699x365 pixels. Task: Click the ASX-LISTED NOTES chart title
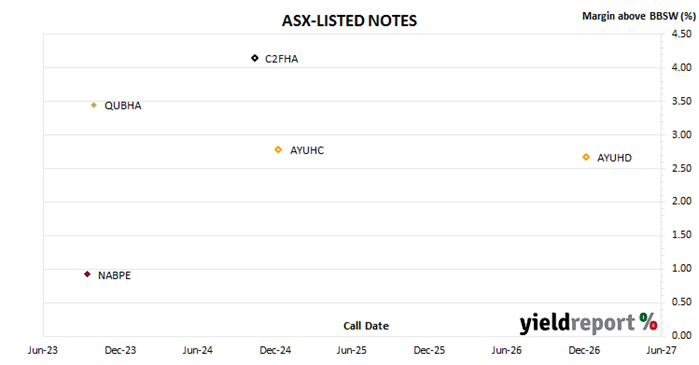point(350,21)
